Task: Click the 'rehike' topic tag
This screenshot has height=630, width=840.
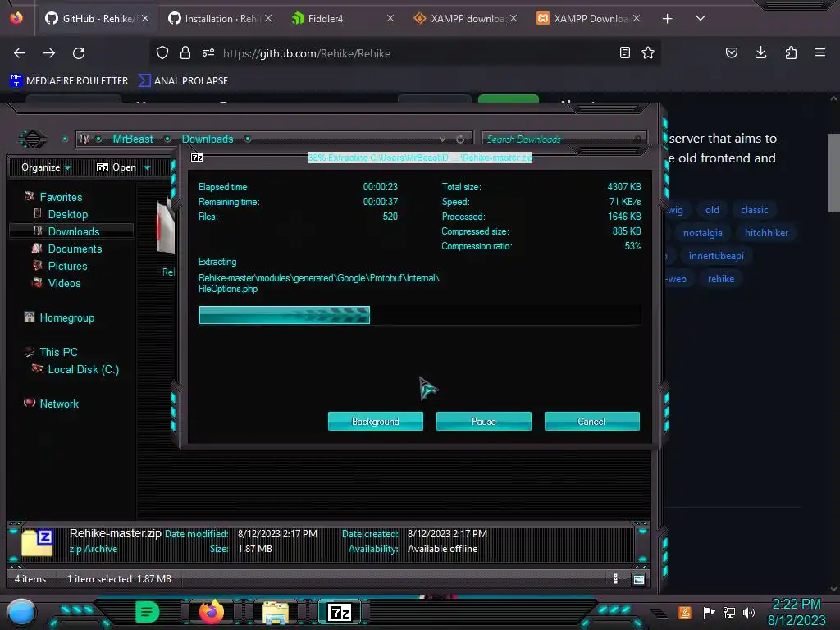Action: click(x=721, y=279)
